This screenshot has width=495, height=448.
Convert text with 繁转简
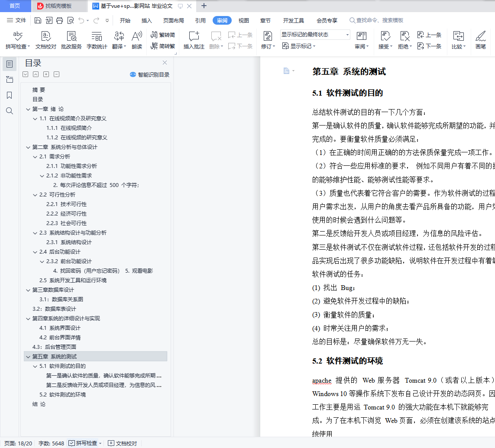pyautogui.click(x=163, y=35)
